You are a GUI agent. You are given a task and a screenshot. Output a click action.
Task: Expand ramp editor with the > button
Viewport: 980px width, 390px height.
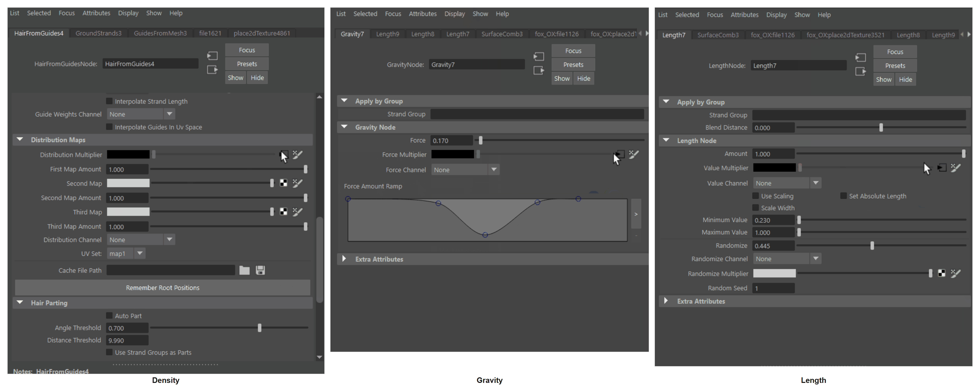point(636,214)
